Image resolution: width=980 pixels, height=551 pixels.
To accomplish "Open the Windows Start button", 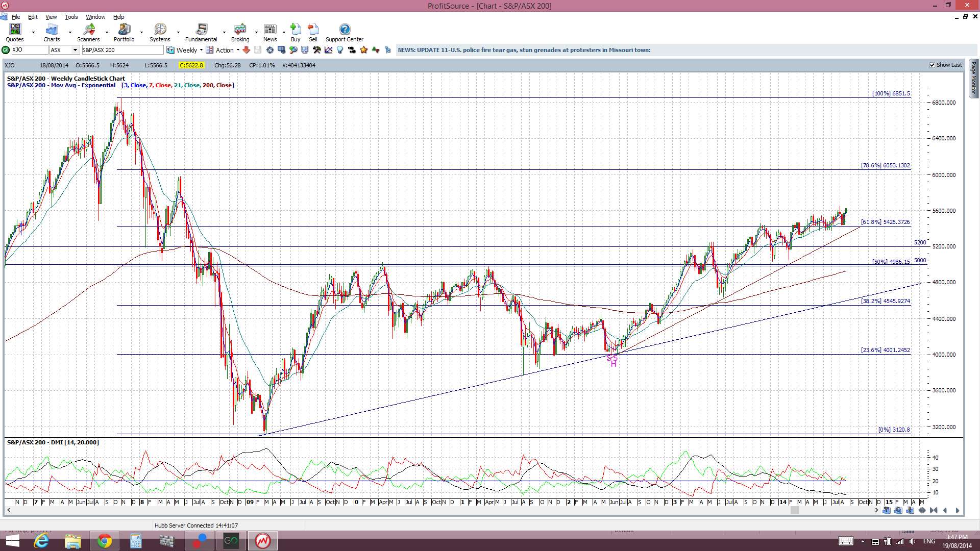I will [12, 541].
